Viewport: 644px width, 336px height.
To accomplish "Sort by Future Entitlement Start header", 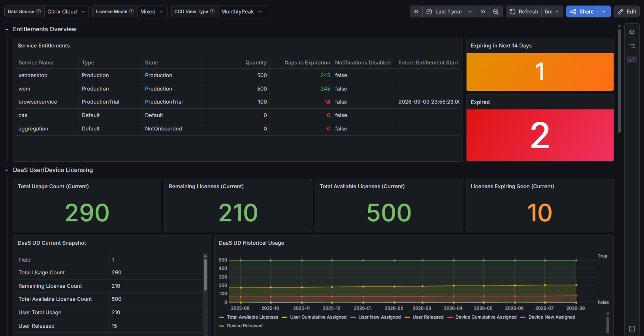I will 428,62.
